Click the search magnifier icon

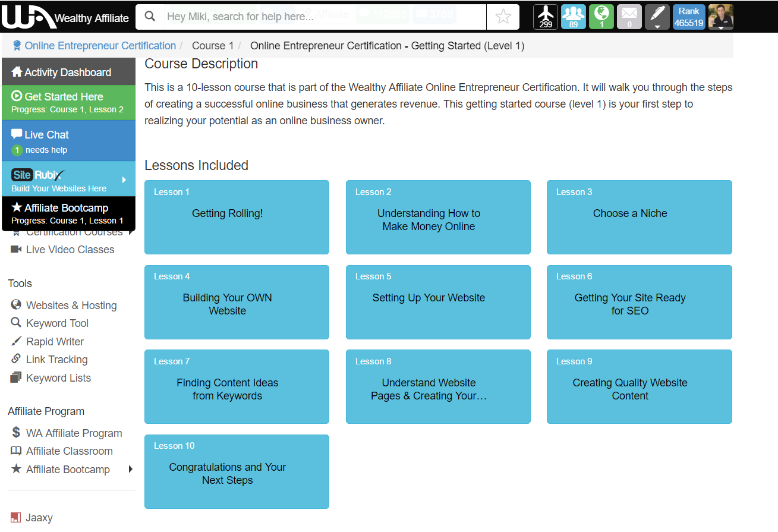150,17
